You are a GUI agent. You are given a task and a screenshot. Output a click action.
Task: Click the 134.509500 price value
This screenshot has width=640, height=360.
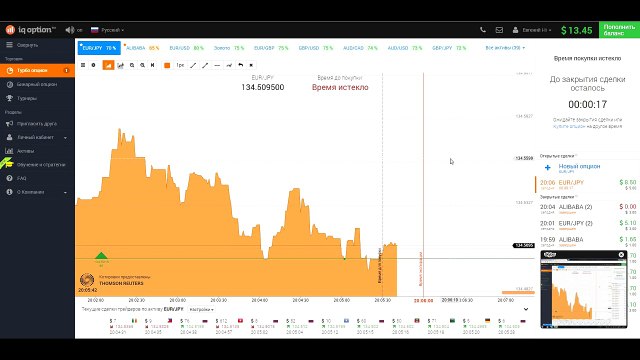(262, 87)
